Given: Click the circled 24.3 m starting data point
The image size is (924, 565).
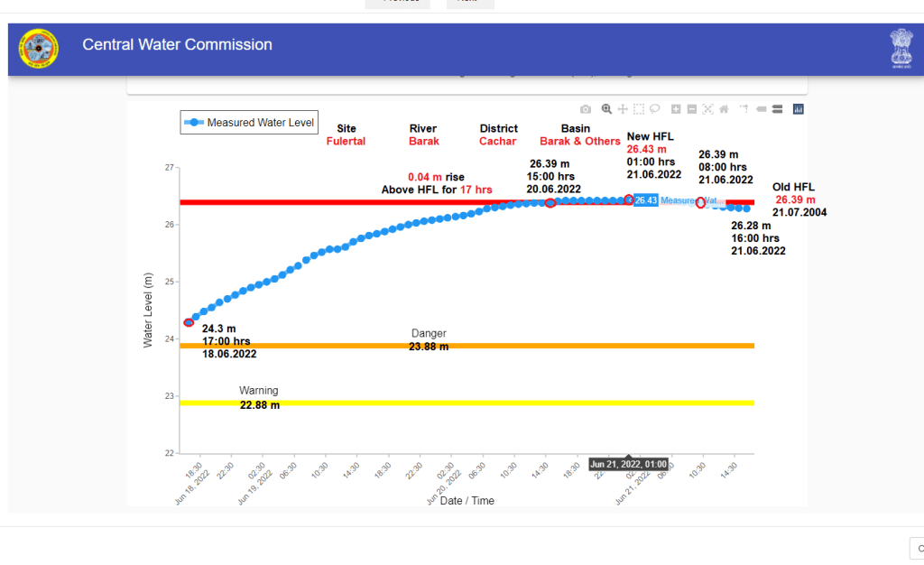Looking at the screenshot, I should 189,322.
